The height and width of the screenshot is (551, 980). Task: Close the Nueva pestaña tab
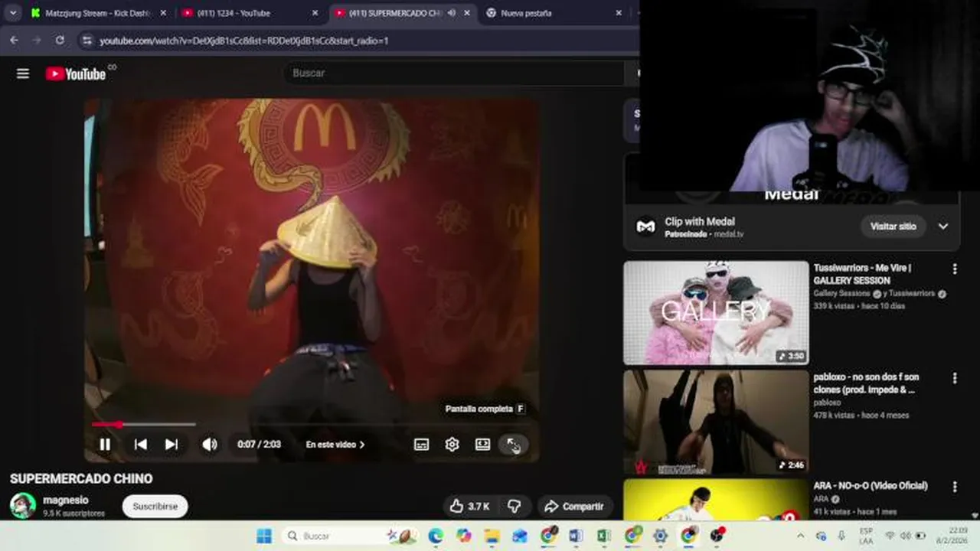coord(619,13)
